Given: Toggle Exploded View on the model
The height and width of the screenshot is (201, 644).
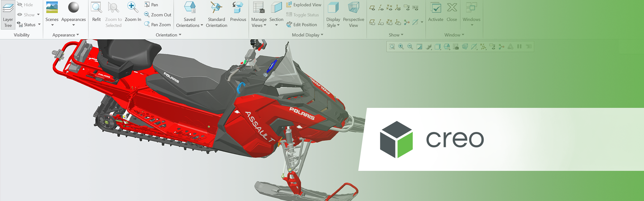Looking at the screenshot, I should coord(304,5).
